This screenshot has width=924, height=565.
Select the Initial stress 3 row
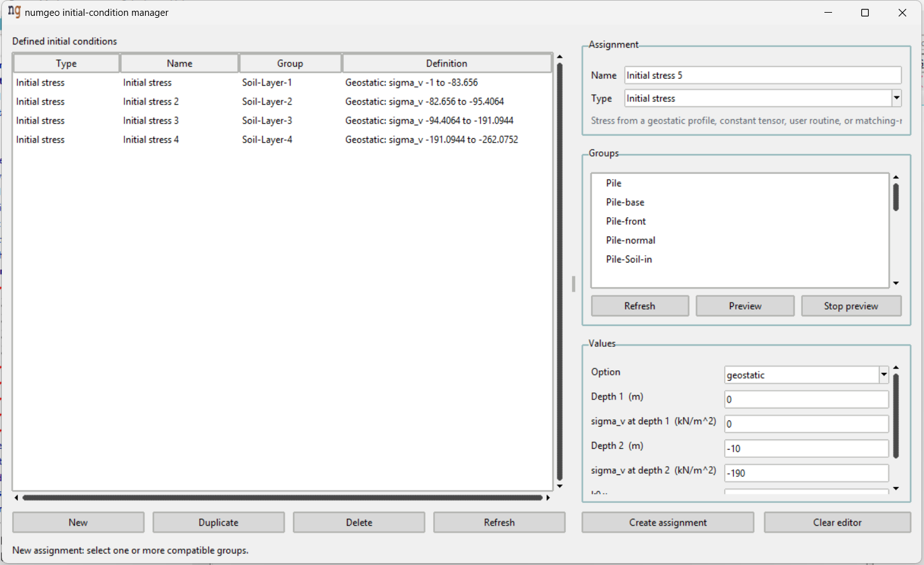coord(283,120)
